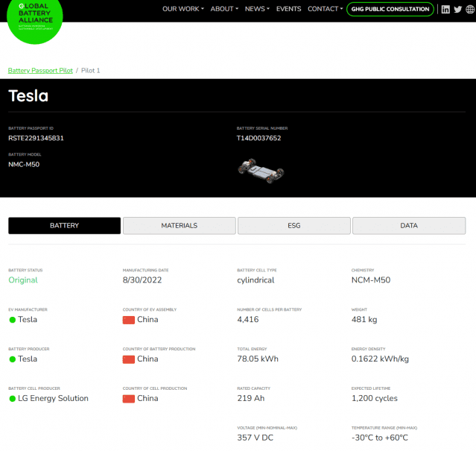Click temperature range -30°C to +60°C

point(380,438)
